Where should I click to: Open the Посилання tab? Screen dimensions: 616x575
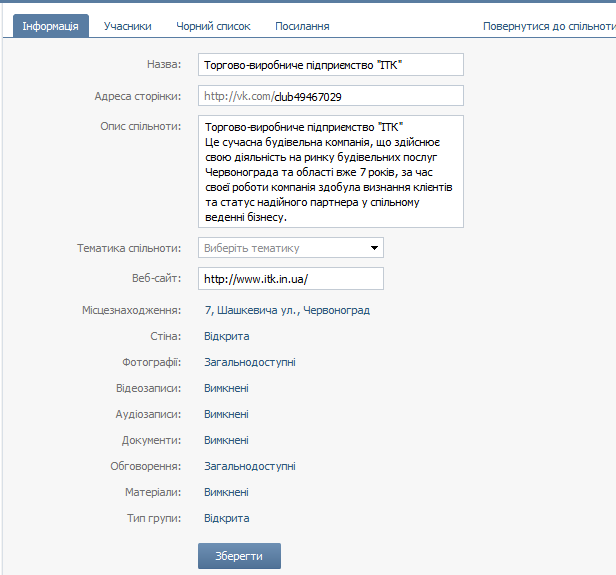click(x=302, y=26)
